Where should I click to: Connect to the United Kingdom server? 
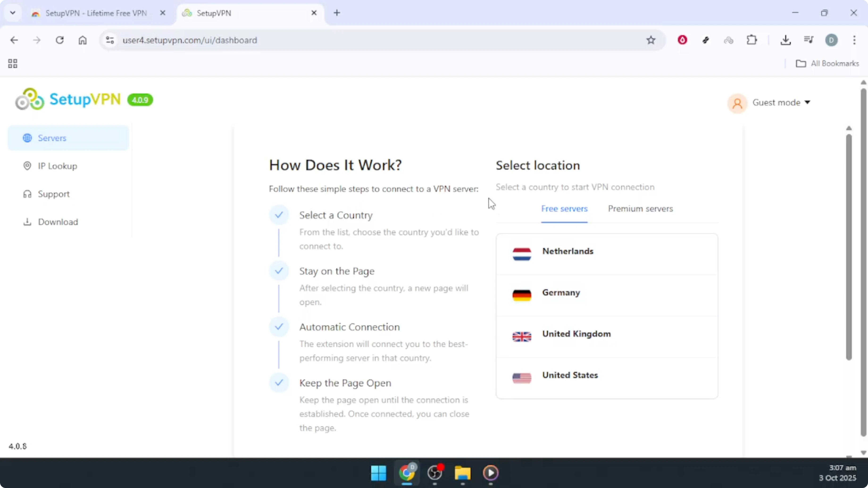click(576, 334)
